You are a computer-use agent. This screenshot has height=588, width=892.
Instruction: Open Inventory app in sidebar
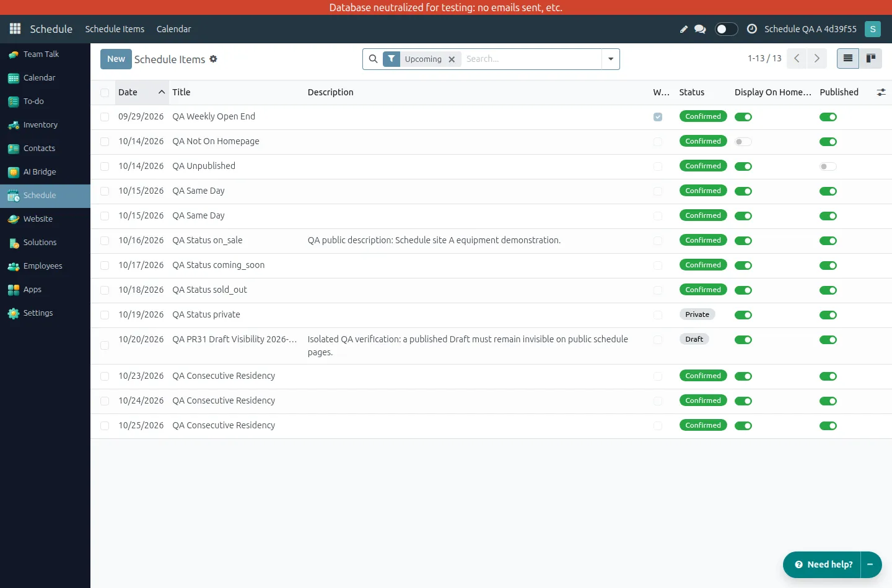[x=45, y=125]
